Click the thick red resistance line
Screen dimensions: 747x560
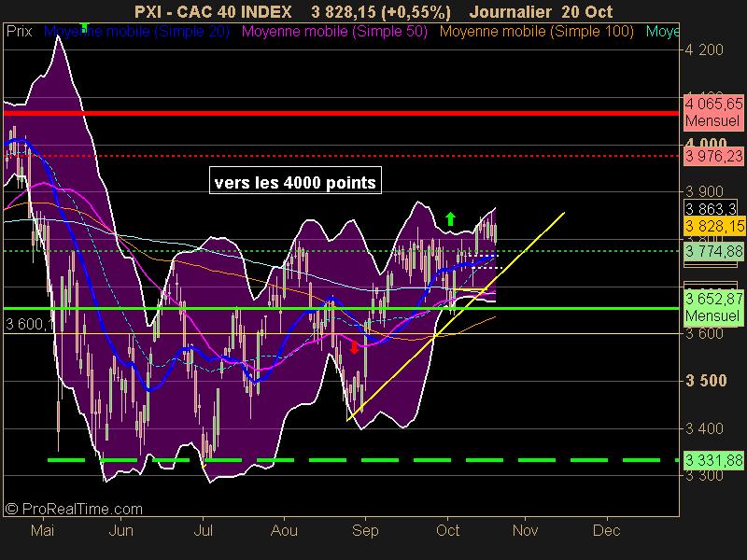pyautogui.click(x=341, y=113)
